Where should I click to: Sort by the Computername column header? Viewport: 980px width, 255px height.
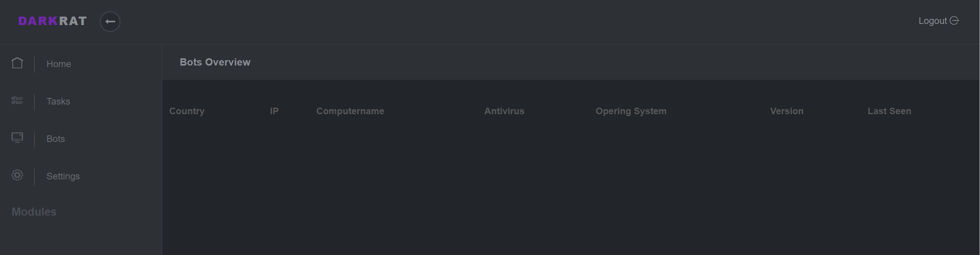pyautogui.click(x=350, y=111)
